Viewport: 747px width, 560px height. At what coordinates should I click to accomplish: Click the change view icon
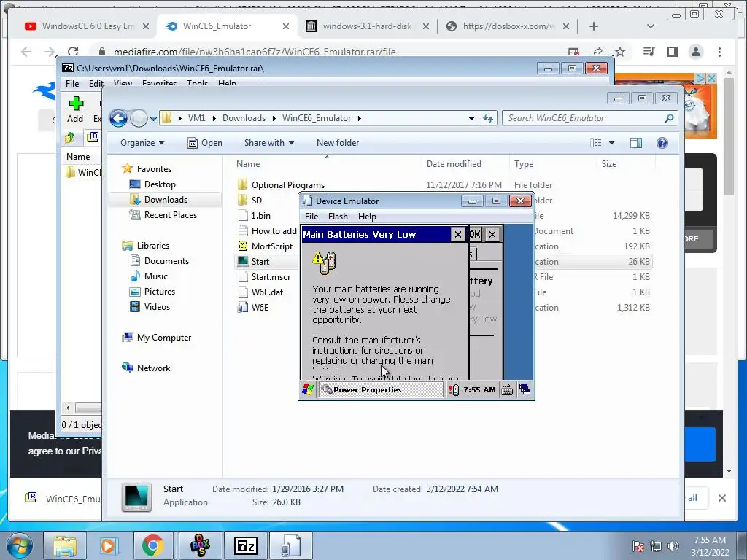(595, 143)
